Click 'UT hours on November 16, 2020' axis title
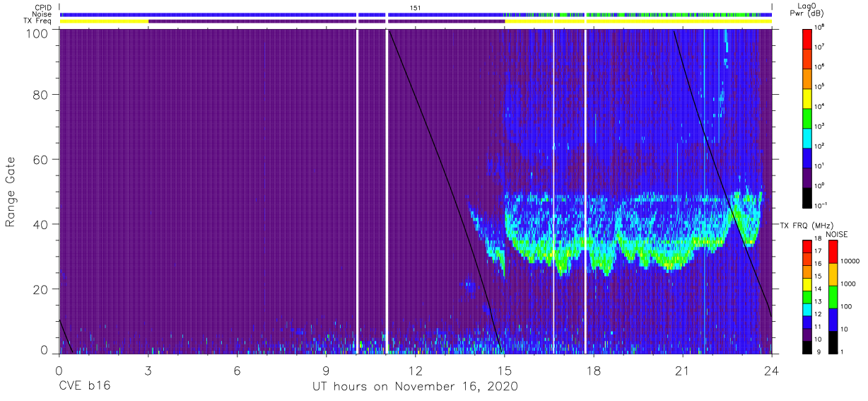 pyautogui.click(x=416, y=387)
